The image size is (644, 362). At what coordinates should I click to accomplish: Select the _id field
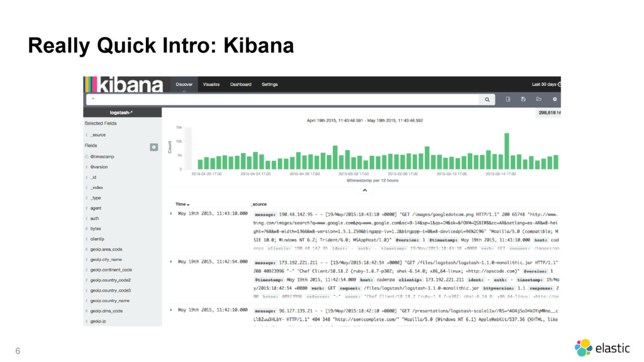tap(93, 177)
